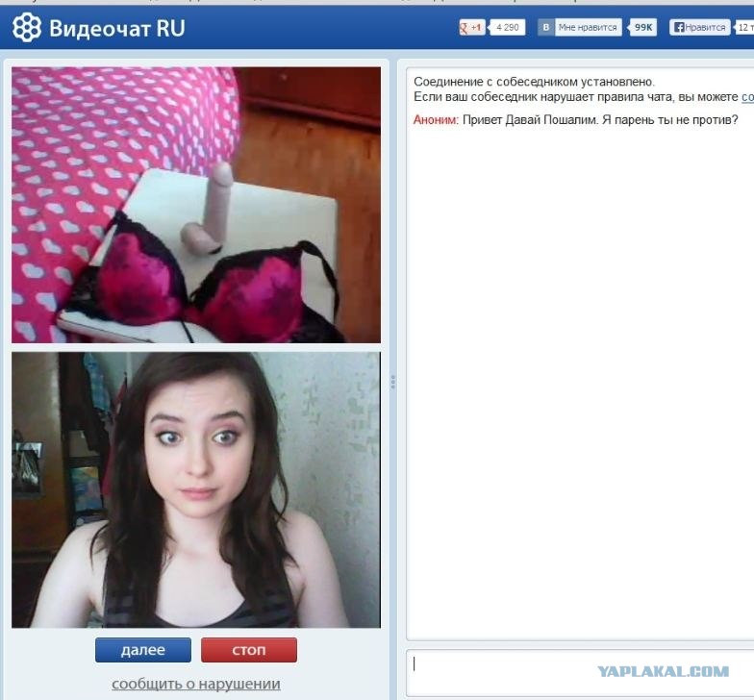The width and height of the screenshot is (754, 700).
Task: Click the Видеочат RU flower logo icon
Action: click(x=27, y=27)
